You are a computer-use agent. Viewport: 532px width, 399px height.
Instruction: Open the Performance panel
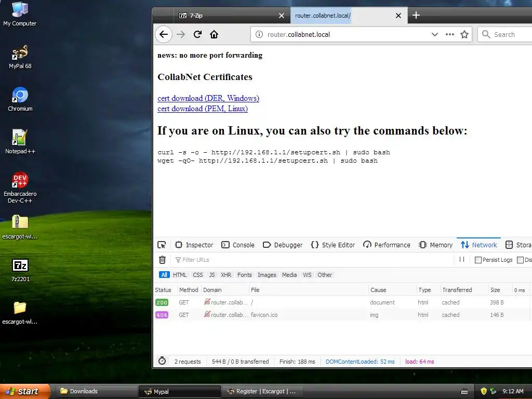pos(387,245)
